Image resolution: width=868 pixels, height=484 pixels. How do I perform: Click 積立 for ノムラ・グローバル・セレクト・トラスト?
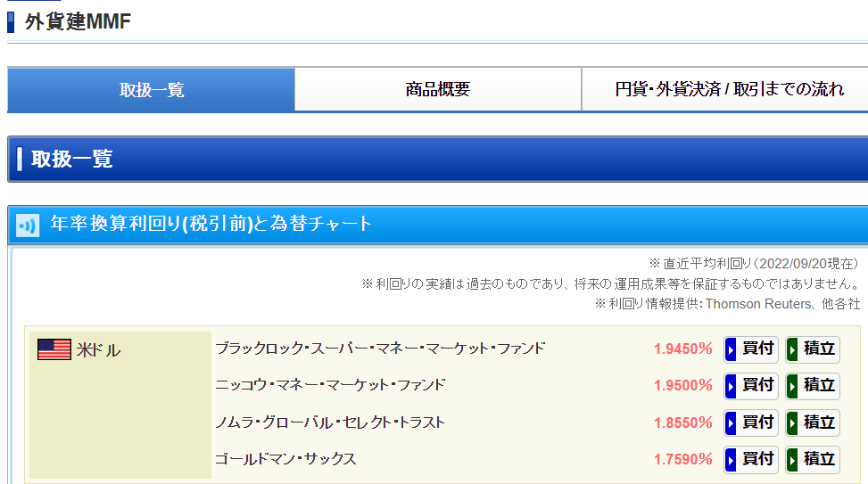click(x=813, y=422)
